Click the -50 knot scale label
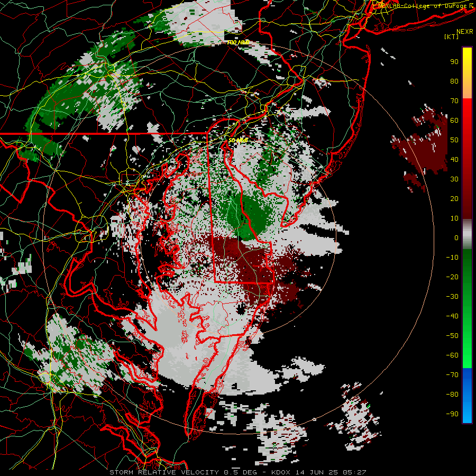 452,336
